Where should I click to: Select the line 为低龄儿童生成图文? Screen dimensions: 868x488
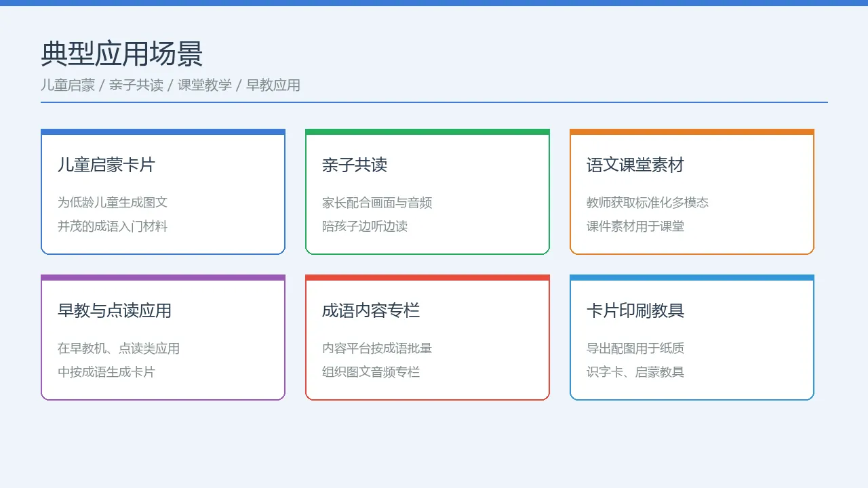point(113,203)
